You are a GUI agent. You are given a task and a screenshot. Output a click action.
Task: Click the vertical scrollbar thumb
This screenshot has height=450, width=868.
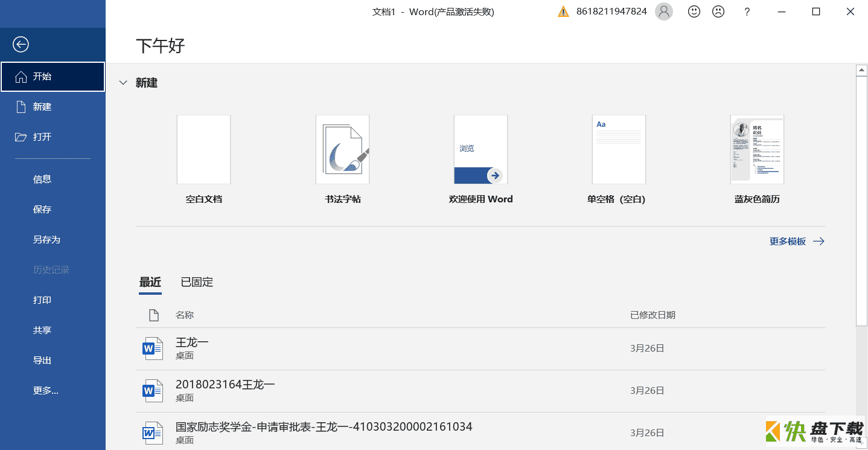pyautogui.click(x=862, y=201)
